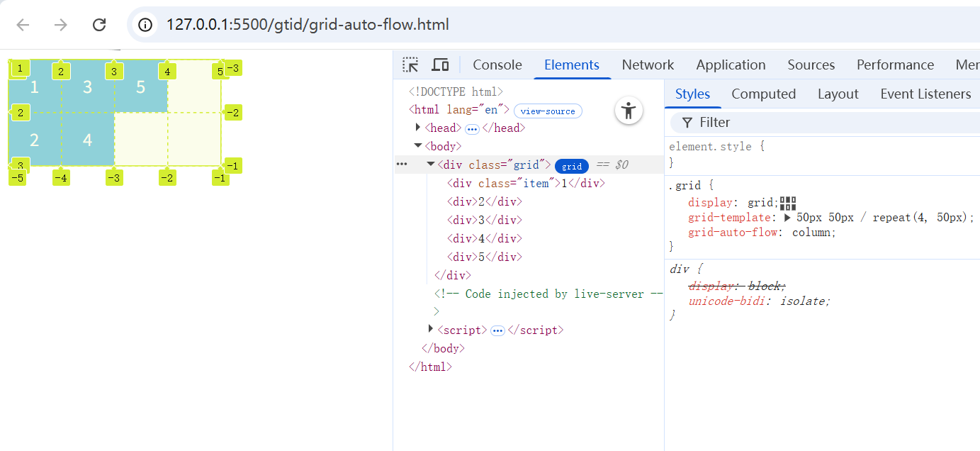Expand the grid-template shorthand triangle
This screenshot has height=451, width=980.
(x=787, y=218)
